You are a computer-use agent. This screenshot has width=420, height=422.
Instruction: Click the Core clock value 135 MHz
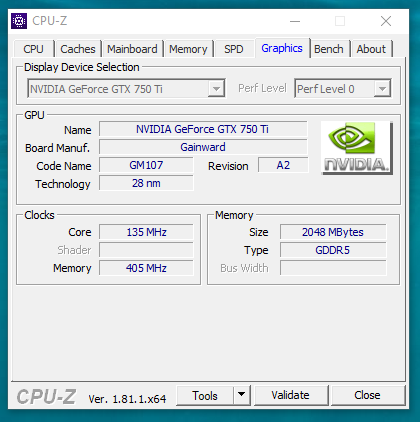146,232
